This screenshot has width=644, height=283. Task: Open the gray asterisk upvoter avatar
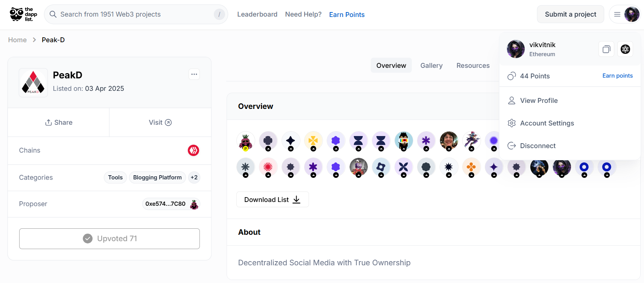(x=245, y=167)
